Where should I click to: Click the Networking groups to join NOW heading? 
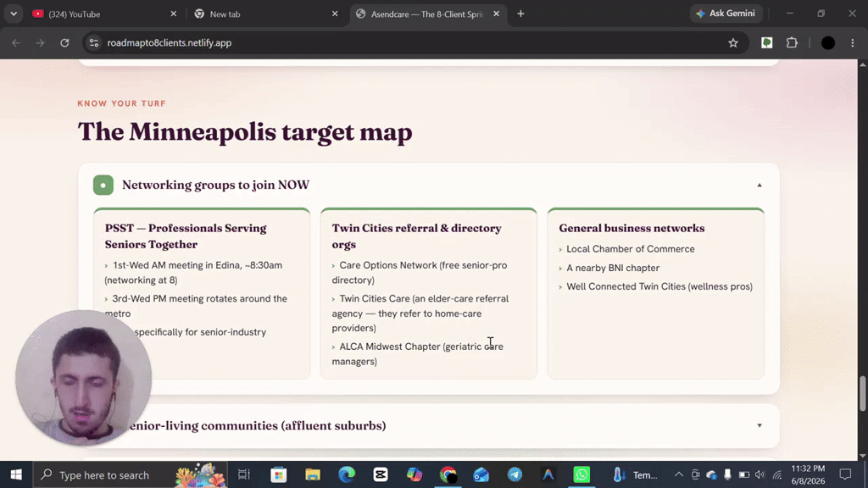[215, 185]
